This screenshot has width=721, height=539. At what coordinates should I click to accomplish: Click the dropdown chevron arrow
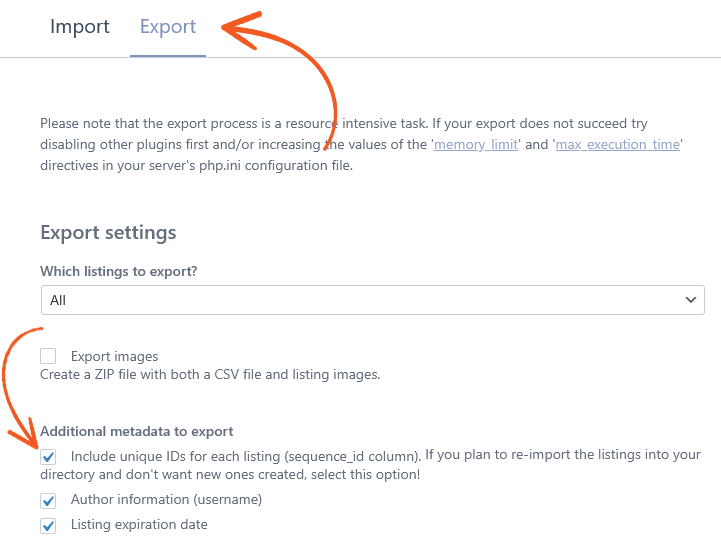point(690,300)
